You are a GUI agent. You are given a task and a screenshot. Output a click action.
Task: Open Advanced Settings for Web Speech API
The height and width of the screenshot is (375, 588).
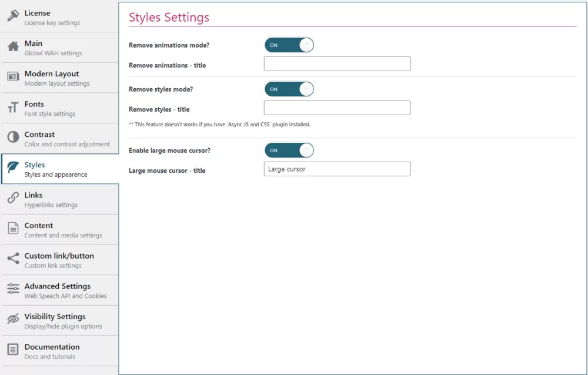59,290
